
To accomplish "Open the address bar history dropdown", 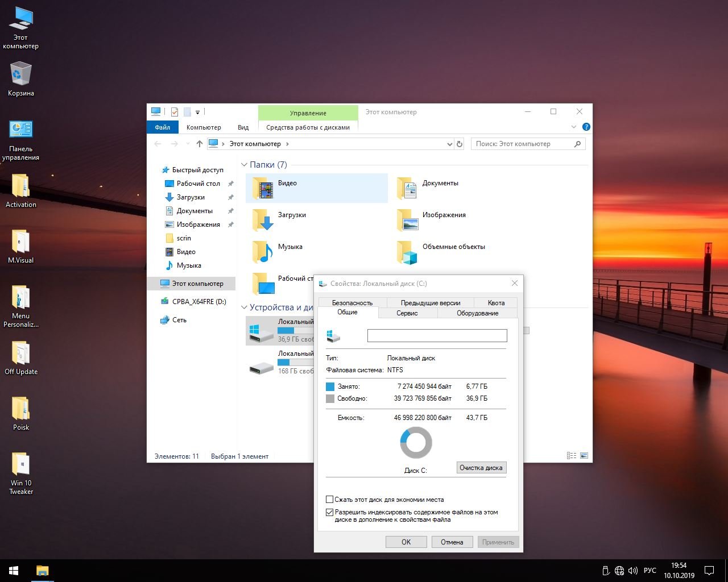I will 450,144.
